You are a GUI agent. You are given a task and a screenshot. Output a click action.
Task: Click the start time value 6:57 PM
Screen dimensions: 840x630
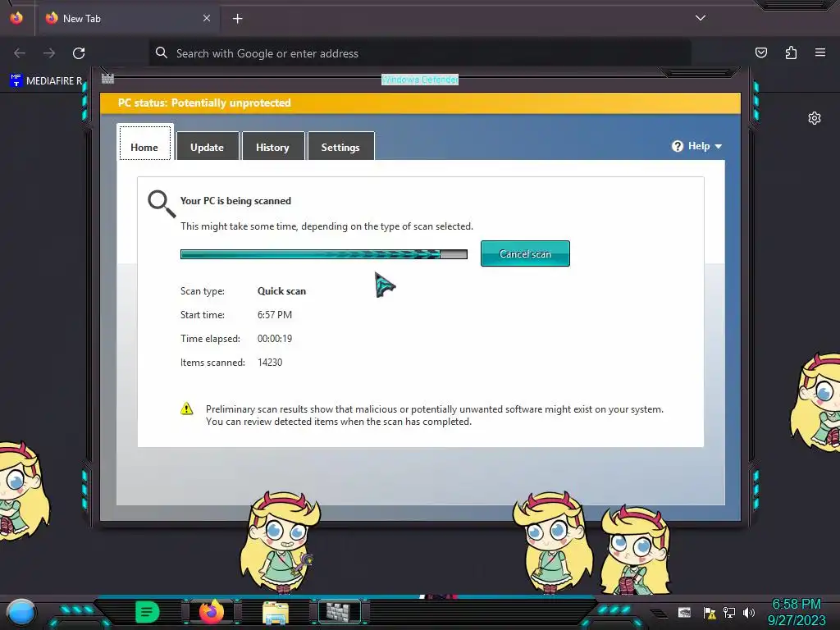tap(275, 314)
